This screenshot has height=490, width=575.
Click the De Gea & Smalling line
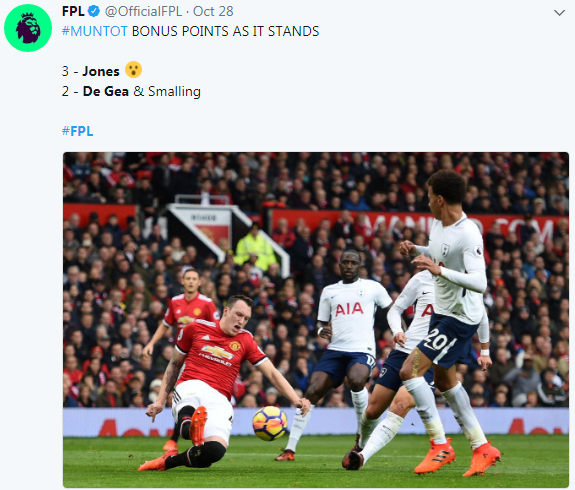(x=131, y=91)
